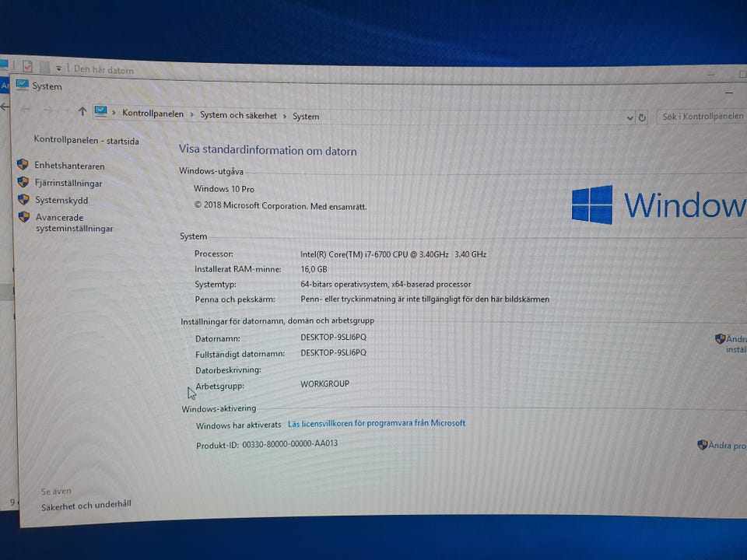Select the System breadcrumb item
747x560 pixels.
tap(306, 116)
